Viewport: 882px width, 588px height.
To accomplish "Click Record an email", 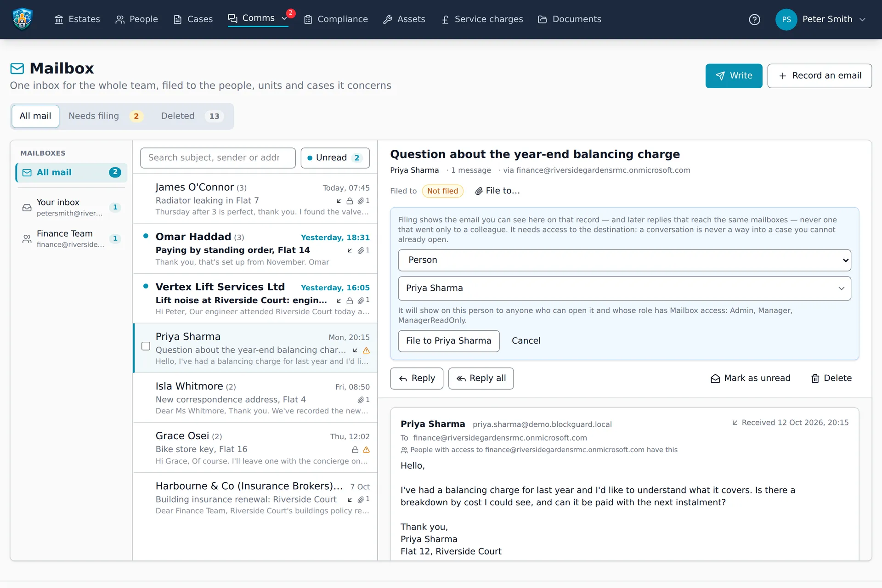I will [820, 76].
